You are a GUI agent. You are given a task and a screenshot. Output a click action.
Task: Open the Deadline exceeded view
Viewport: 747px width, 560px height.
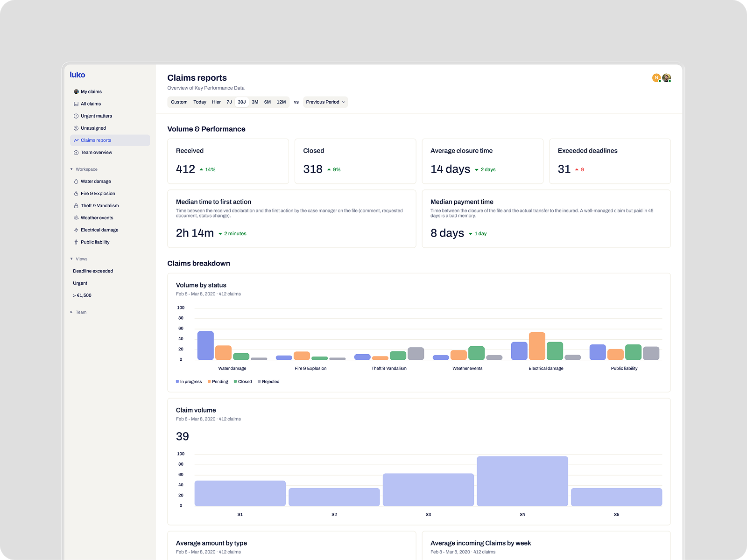click(x=93, y=271)
